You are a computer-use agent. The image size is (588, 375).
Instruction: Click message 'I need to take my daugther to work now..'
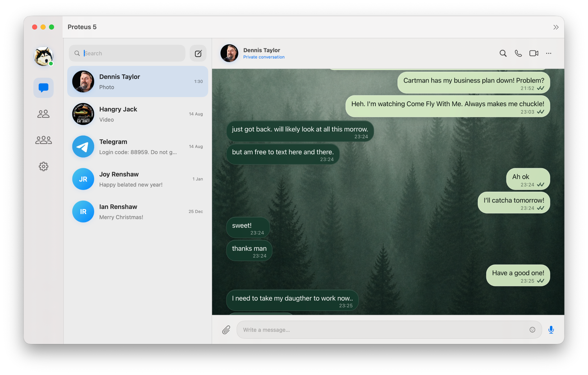point(292,301)
